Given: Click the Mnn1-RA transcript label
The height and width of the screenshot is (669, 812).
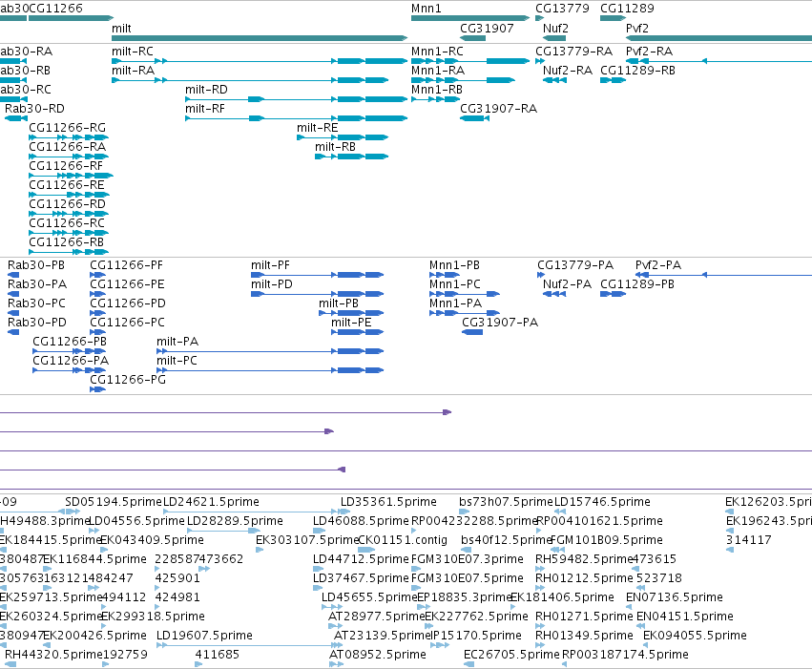Looking at the screenshot, I should 438,71.
